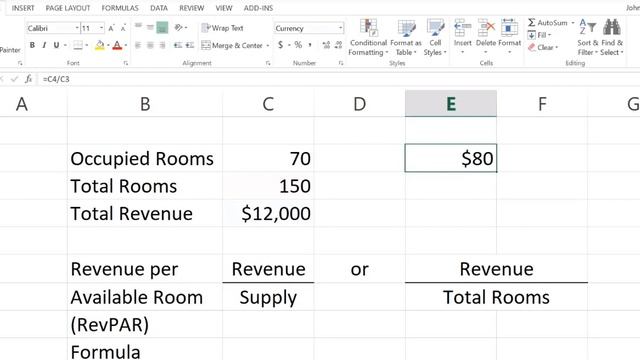The width and height of the screenshot is (640, 360).
Task: Click the Borders icon
Action: pyautogui.click(x=78, y=45)
